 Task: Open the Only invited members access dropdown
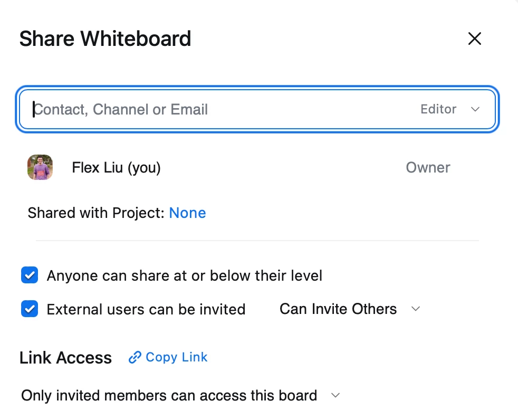[x=169, y=396]
